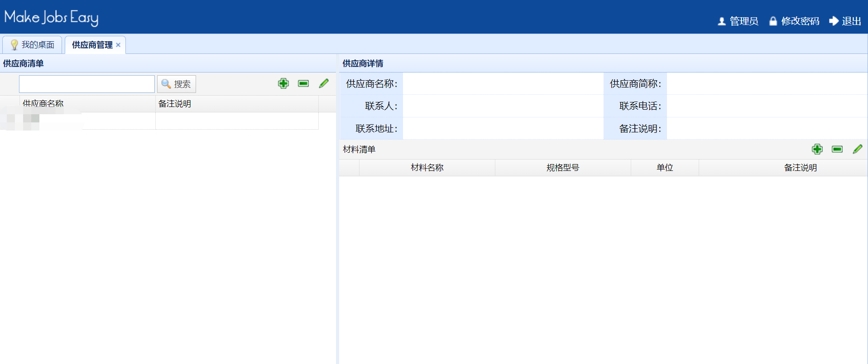Click the 备注说明 column header in supplier list
The image size is (868, 364).
tap(175, 104)
